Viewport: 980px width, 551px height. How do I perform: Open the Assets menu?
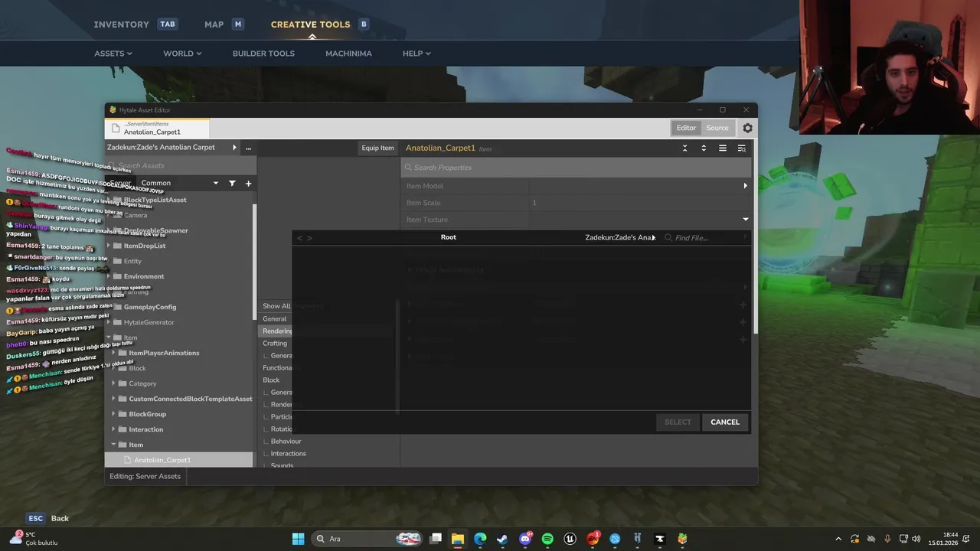coord(113,54)
